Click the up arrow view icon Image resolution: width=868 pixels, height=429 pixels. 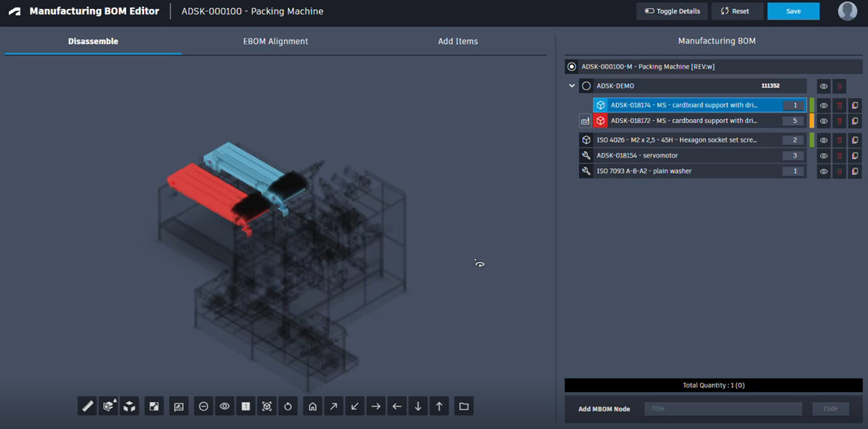439,406
